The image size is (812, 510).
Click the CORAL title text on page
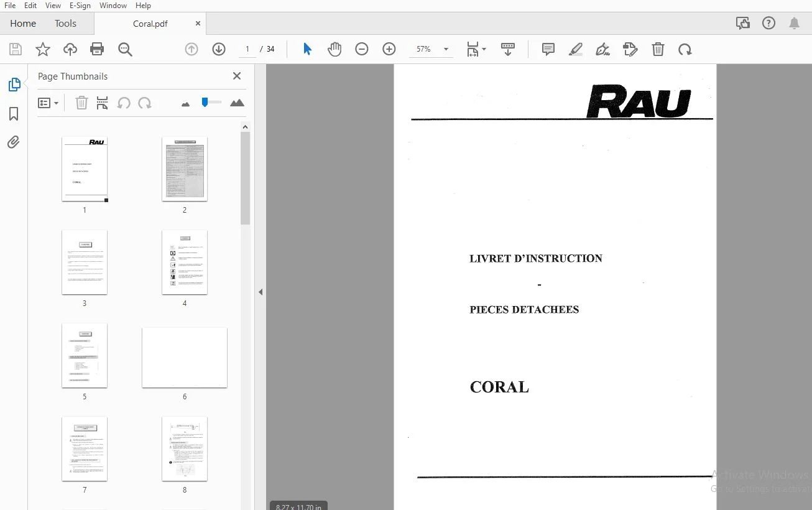point(499,387)
